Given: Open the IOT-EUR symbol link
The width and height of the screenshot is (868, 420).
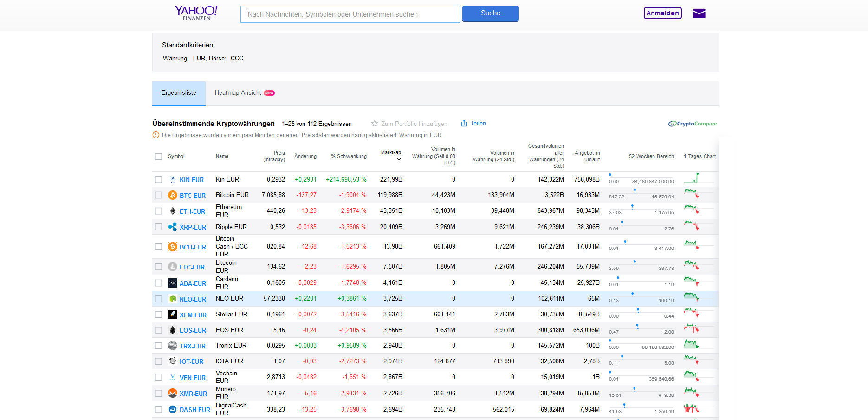Looking at the screenshot, I should point(191,361).
